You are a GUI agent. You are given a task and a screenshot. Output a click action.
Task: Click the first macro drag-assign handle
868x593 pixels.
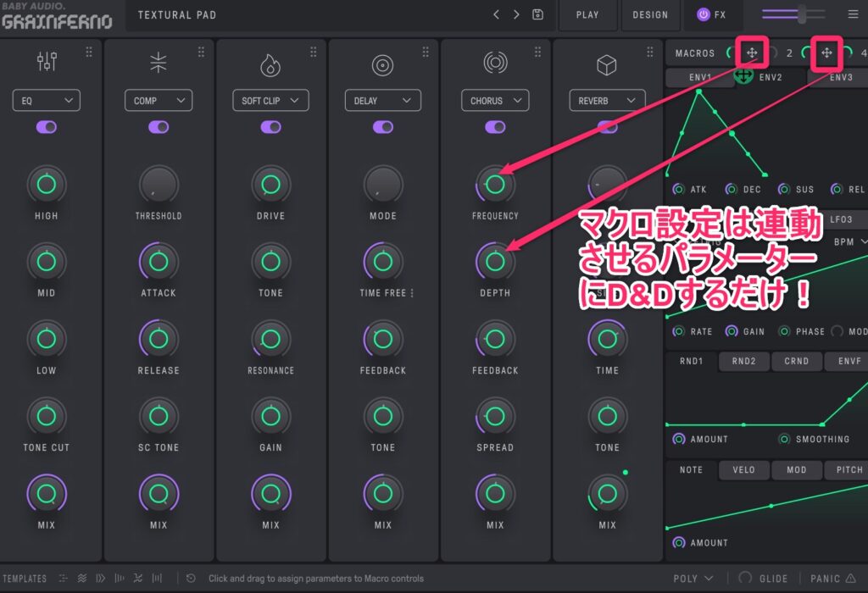click(x=752, y=53)
